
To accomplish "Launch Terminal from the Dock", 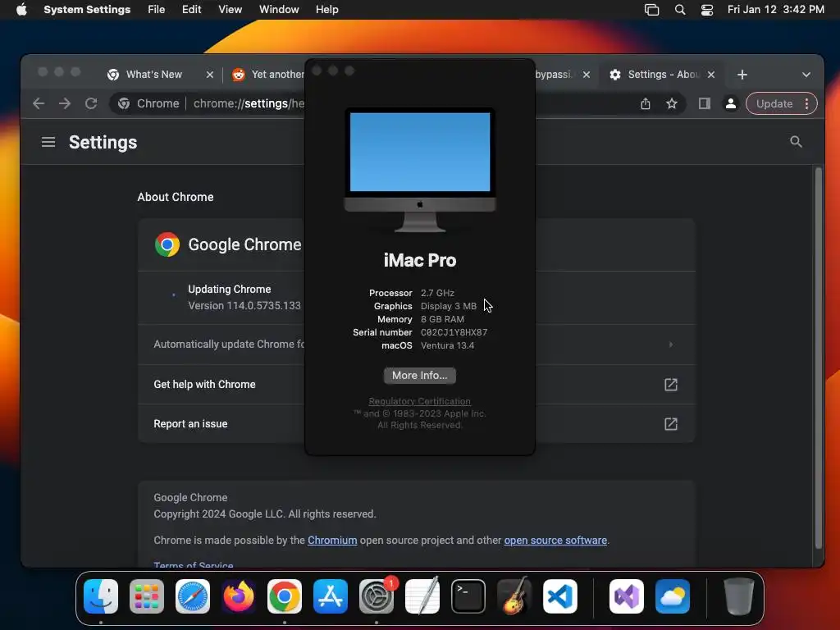I will click(468, 596).
